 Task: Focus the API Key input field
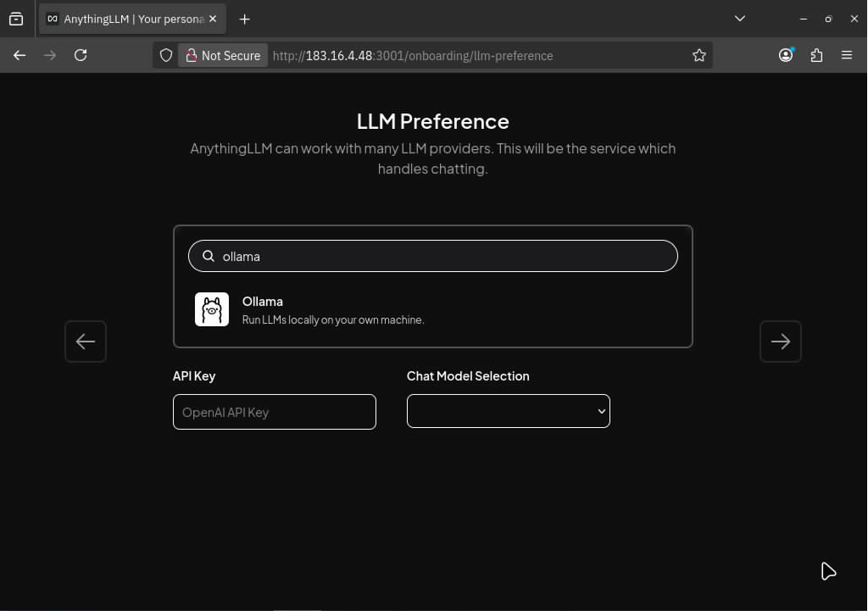274,412
